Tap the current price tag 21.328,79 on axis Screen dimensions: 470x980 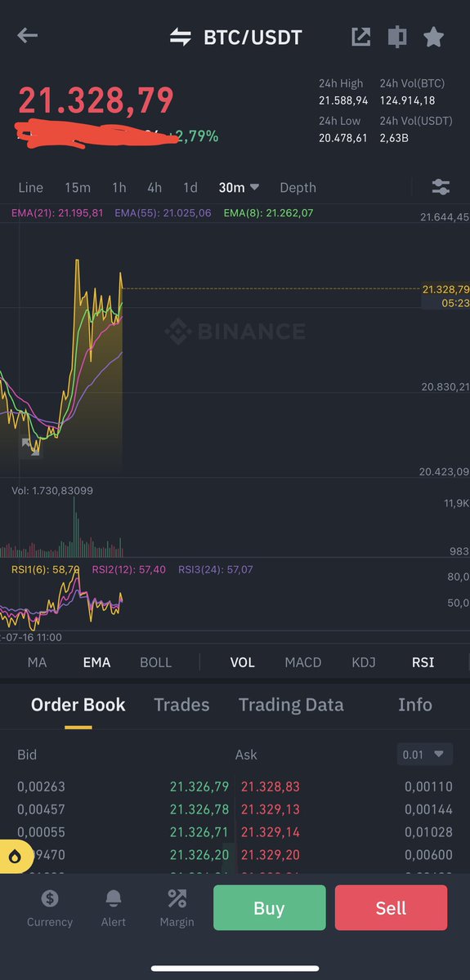[445, 289]
